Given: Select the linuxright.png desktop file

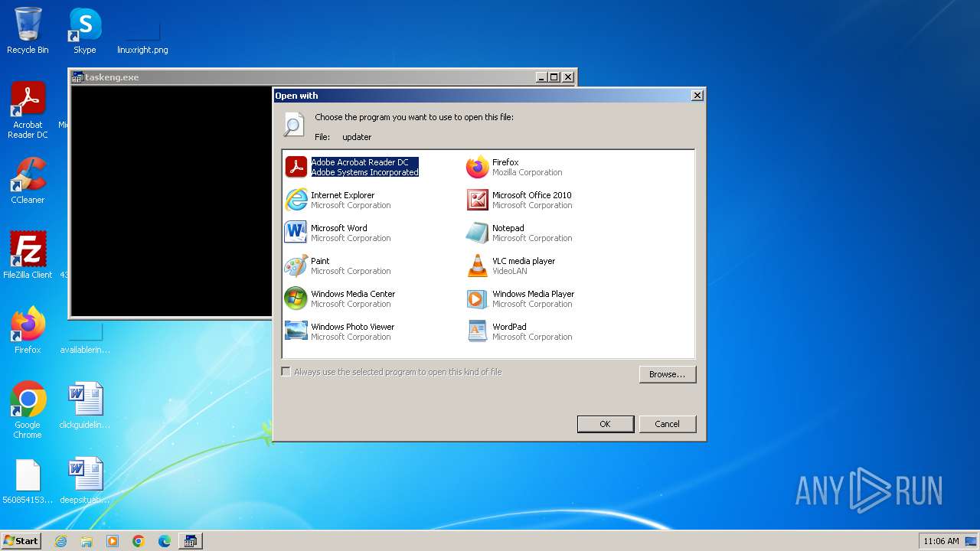Looking at the screenshot, I should tap(142, 31).
